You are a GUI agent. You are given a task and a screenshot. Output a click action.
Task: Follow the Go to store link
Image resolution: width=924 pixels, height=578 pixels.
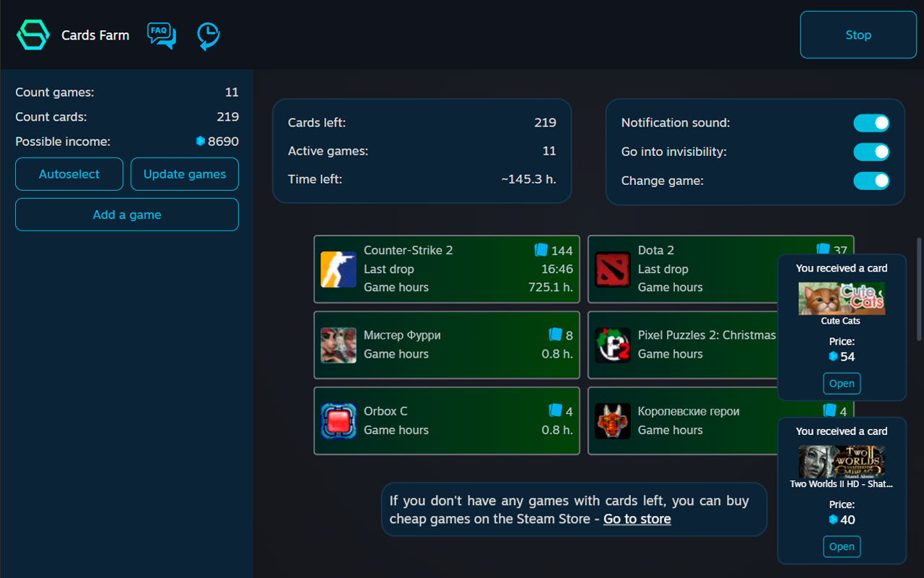tap(637, 519)
